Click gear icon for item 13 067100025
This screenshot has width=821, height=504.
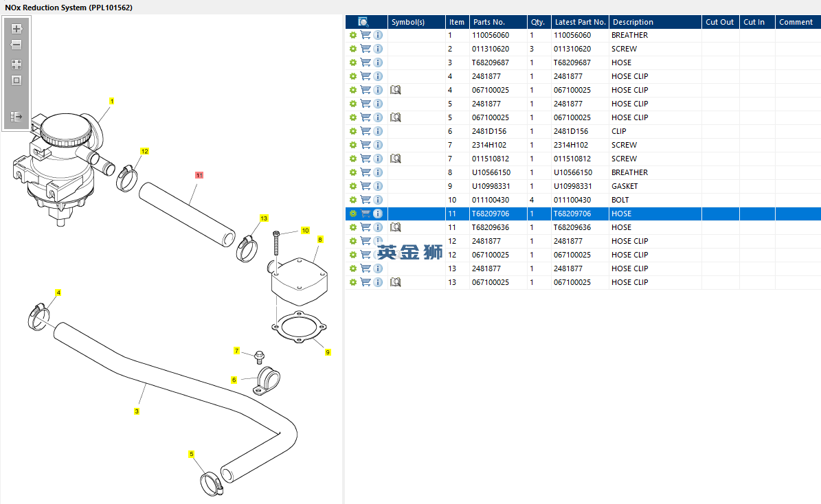[x=353, y=282]
